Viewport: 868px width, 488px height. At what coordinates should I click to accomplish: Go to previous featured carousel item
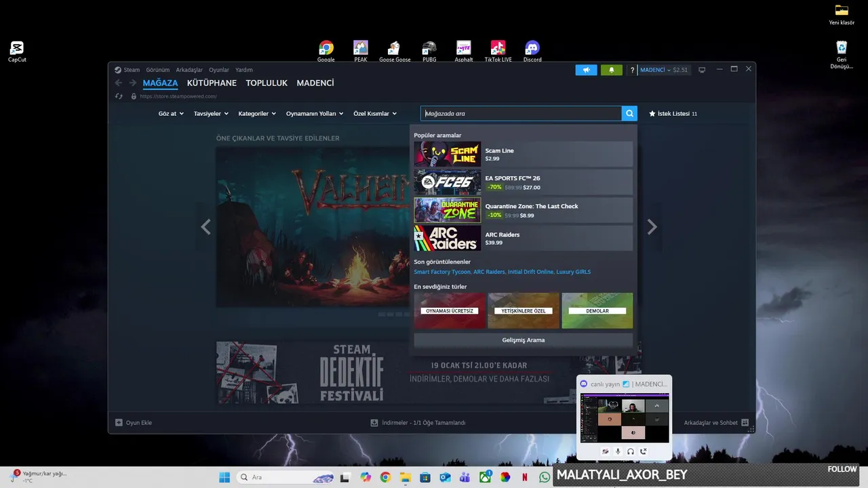click(205, 227)
